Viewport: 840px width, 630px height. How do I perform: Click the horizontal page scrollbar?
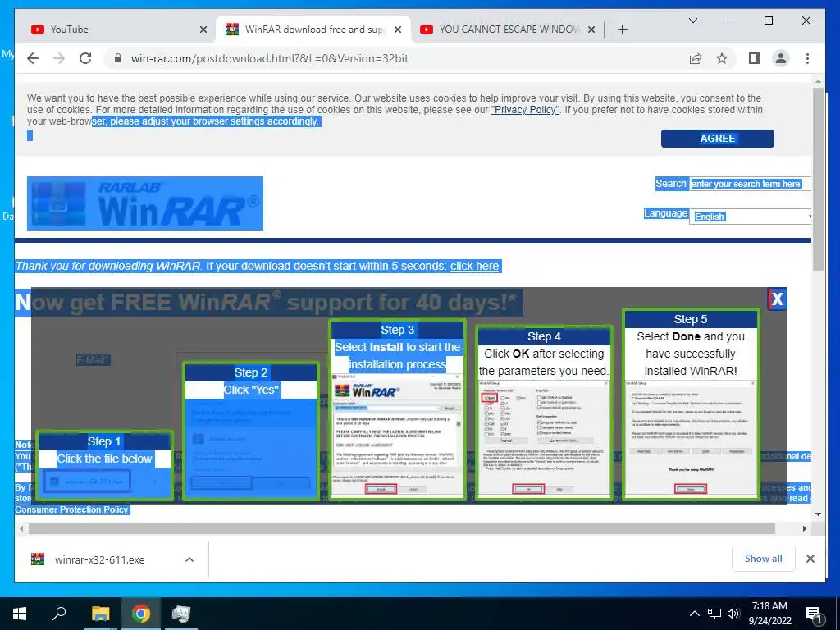pos(402,529)
